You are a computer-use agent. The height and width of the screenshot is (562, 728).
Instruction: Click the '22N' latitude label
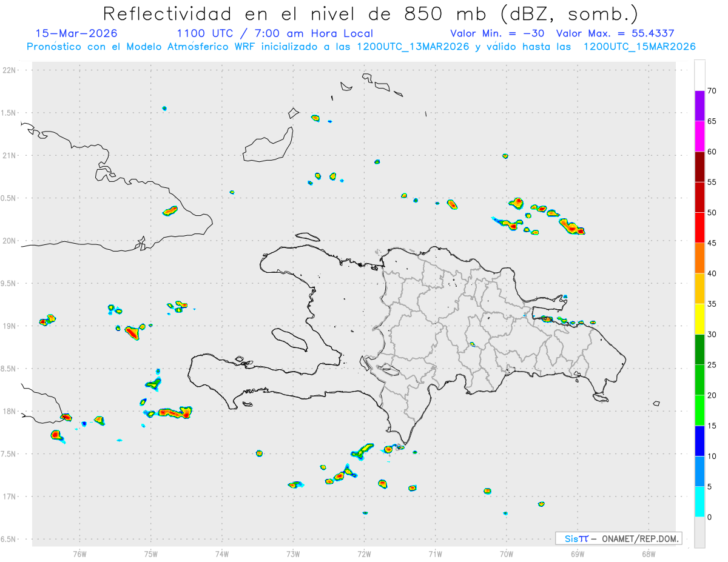[x=10, y=70]
